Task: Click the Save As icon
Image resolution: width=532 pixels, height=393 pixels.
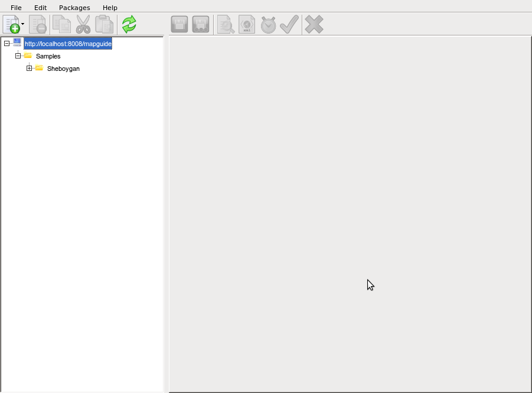Action: (x=201, y=24)
